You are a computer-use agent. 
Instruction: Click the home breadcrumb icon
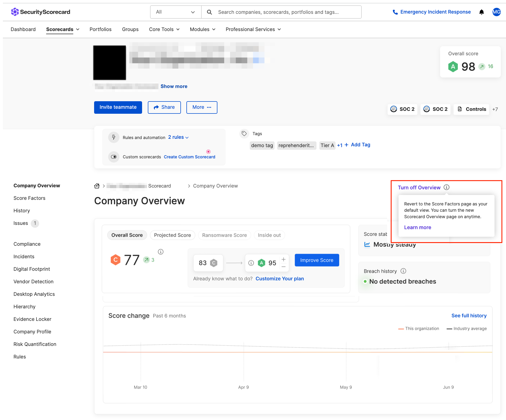[x=97, y=186]
